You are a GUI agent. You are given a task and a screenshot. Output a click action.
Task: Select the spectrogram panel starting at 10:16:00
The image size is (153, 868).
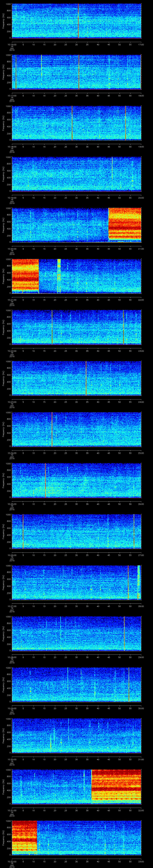(x=77, y=21)
